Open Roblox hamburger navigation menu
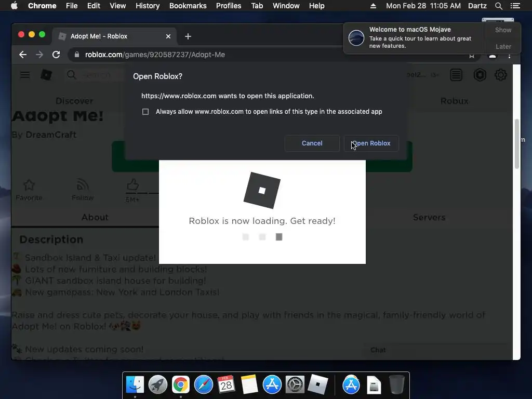The height and width of the screenshot is (399, 532). [x=25, y=75]
